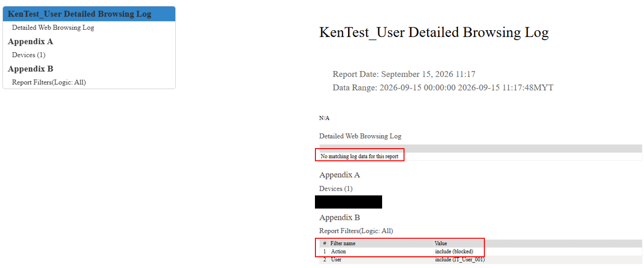Select the No matching log data row

(x=480, y=156)
